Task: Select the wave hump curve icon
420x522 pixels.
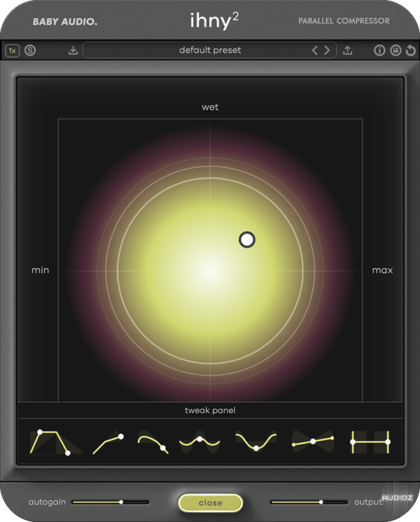Action: point(199,442)
